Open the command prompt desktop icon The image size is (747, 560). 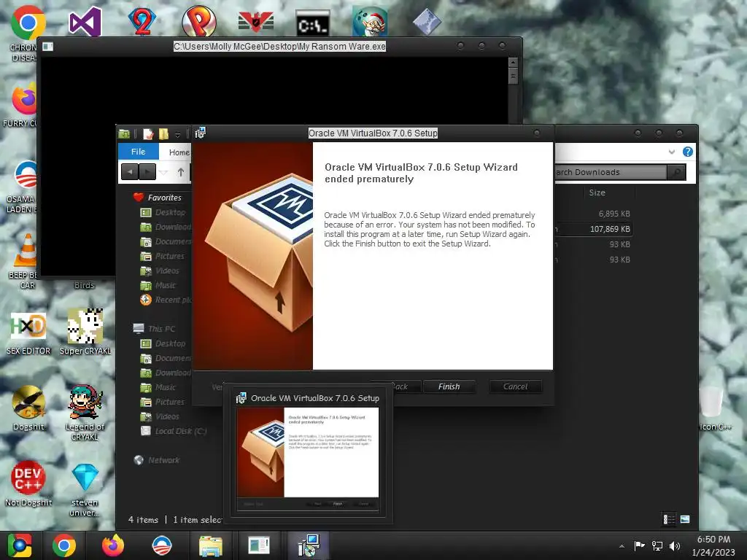pos(312,23)
